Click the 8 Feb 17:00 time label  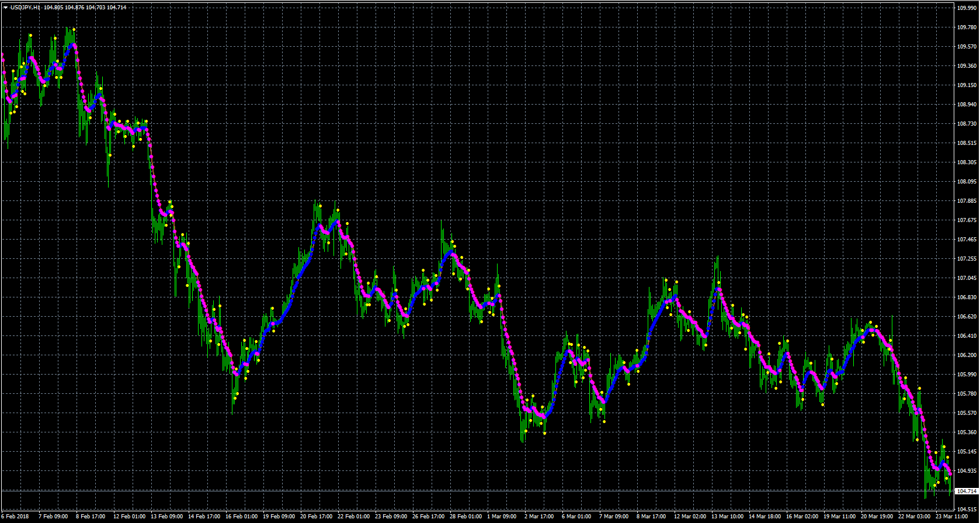[91, 517]
